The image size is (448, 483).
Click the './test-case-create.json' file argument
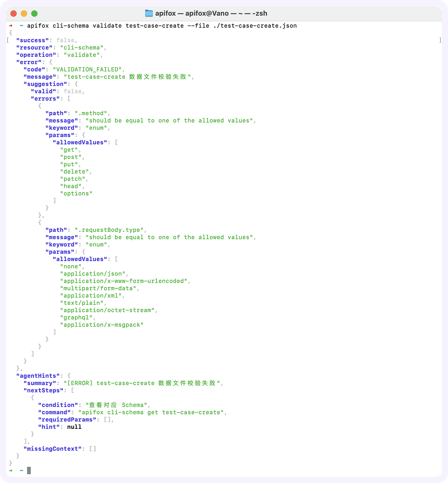click(x=255, y=26)
